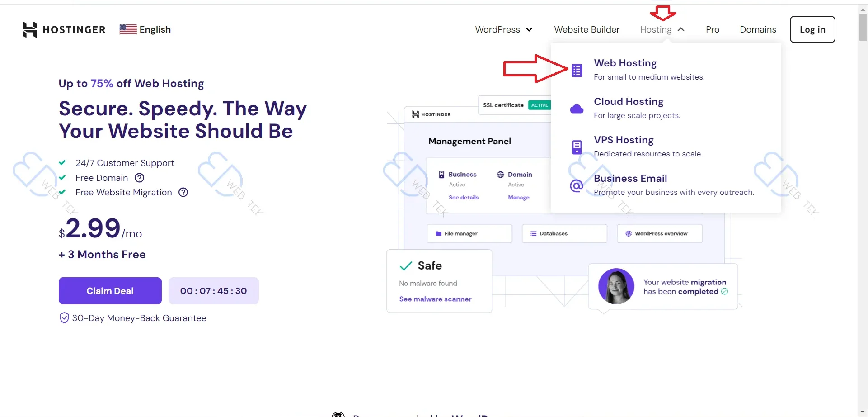
Task: Click the Free Website Migration help icon
Action: tap(183, 192)
